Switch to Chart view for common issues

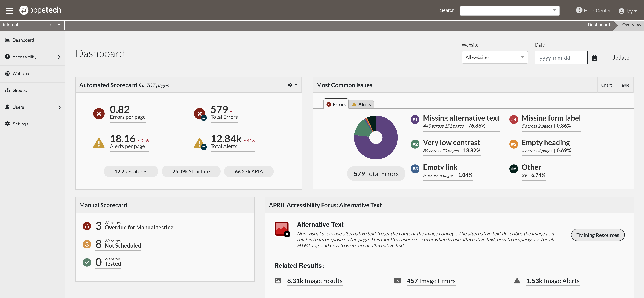coord(606,85)
